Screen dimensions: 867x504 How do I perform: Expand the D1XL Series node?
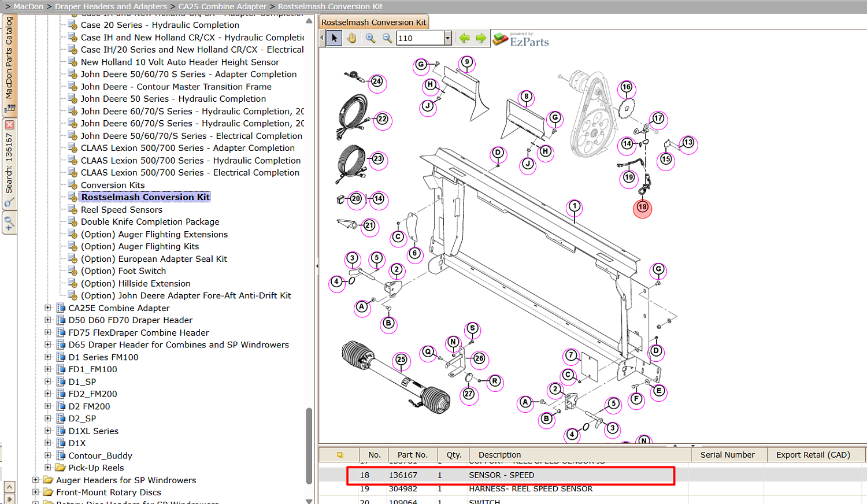(48, 431)
